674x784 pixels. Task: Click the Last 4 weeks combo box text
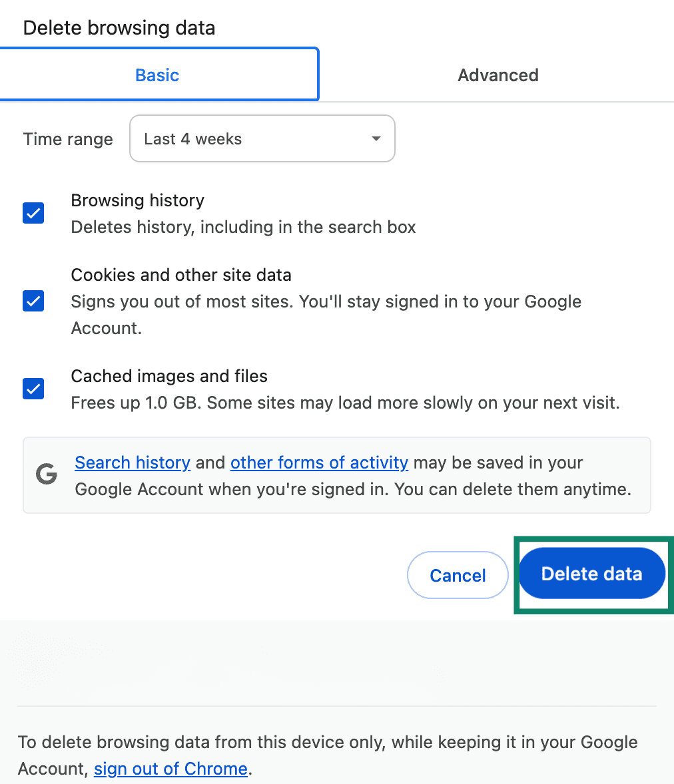coord(192,138)
